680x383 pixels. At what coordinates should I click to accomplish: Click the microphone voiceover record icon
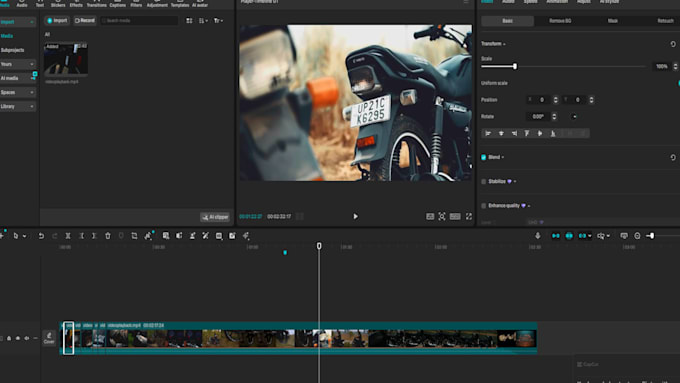[x=538, y=236]
